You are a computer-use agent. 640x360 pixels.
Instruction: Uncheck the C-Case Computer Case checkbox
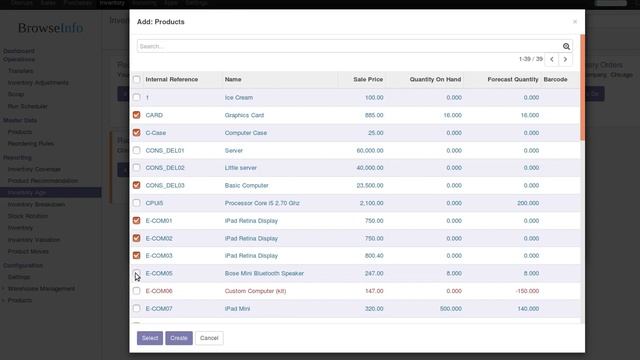pyautogui.click(x=137, y=133)
